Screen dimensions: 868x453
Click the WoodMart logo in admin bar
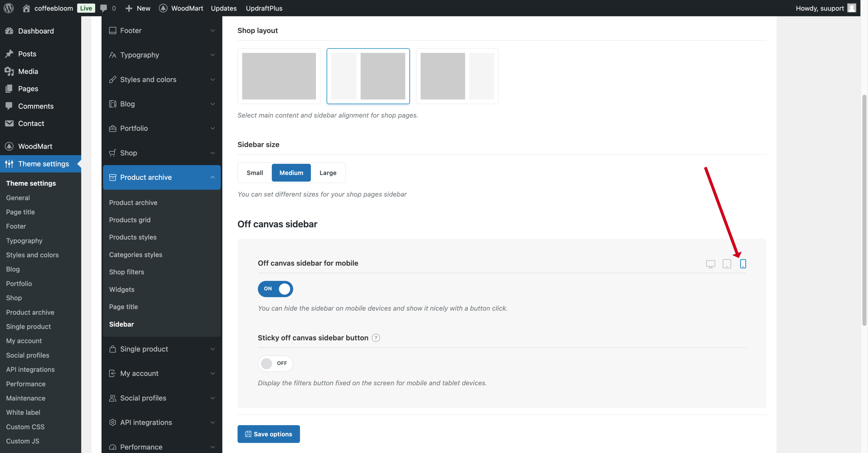pos(163,8)
